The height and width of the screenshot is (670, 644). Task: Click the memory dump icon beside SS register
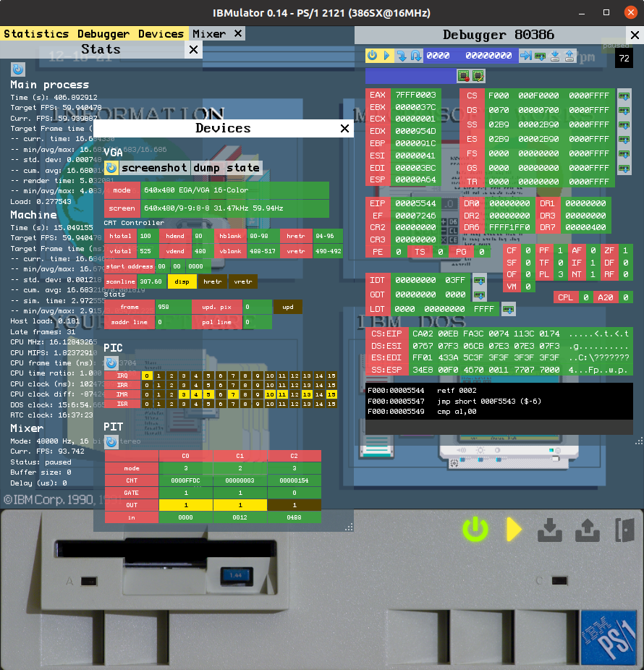(624, 125)
